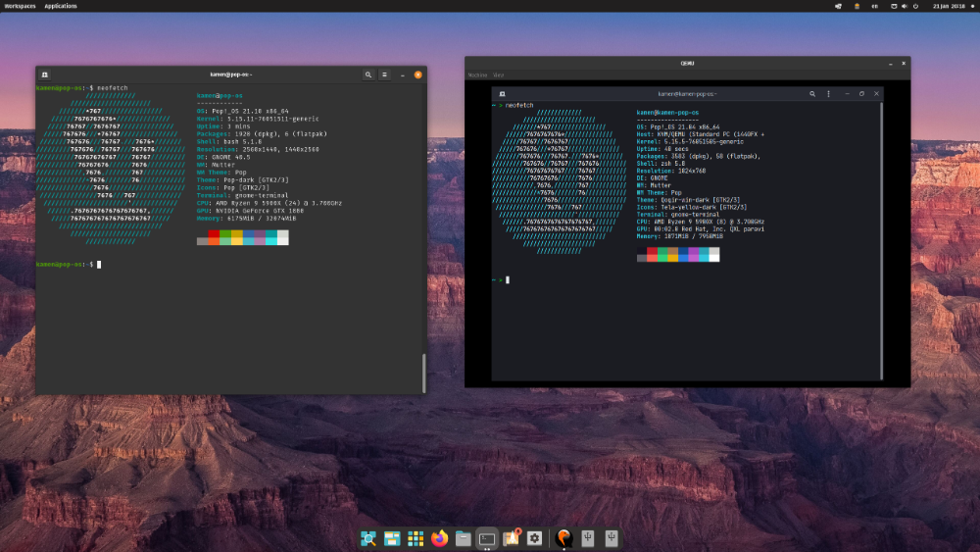Click the command prompt in left terminal
This screenshot has height=552, width=980.
coord(69,265)
